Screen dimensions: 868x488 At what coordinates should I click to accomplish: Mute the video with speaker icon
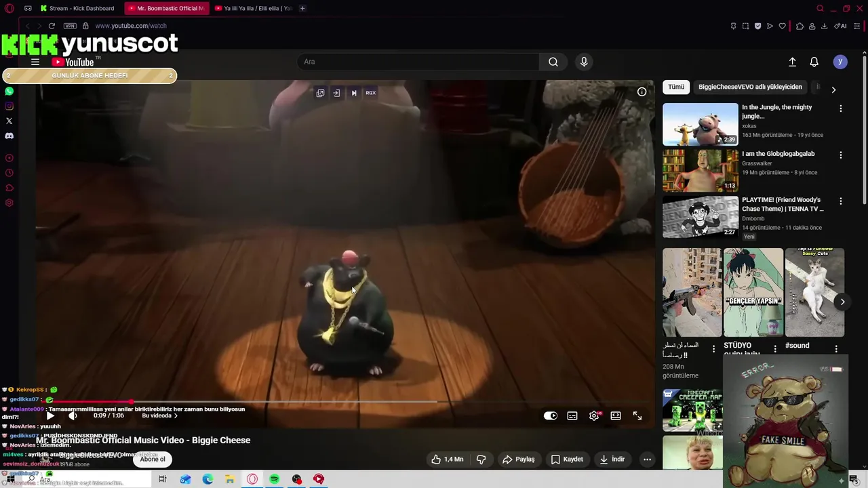click(x=73, y=415)
